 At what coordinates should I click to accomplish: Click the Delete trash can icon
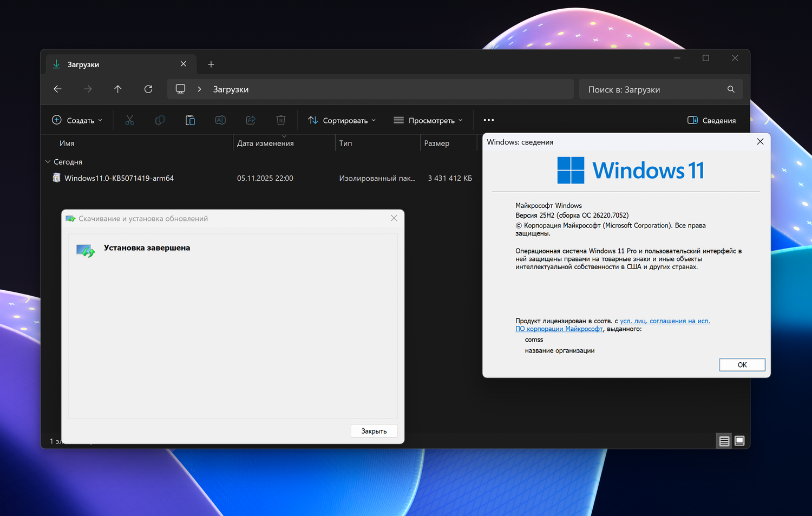click(x=281, y=120)
